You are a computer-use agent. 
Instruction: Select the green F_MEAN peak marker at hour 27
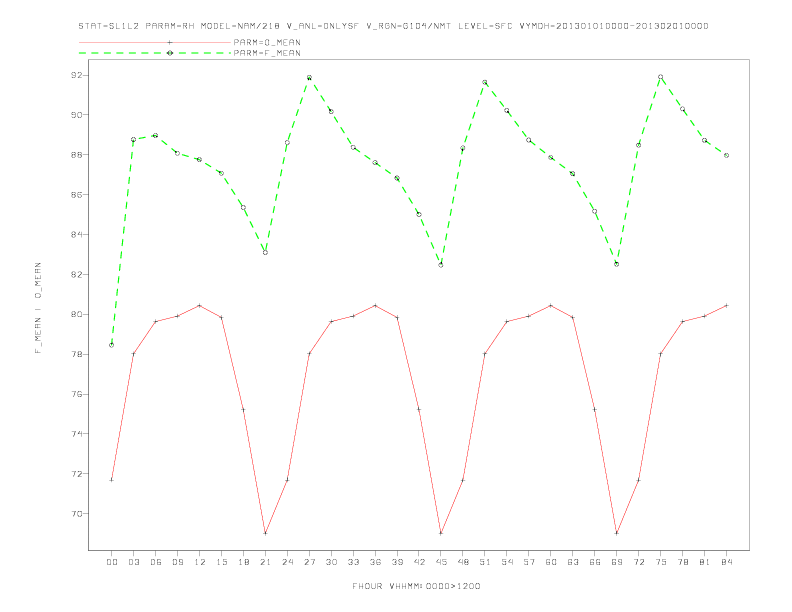309,78
